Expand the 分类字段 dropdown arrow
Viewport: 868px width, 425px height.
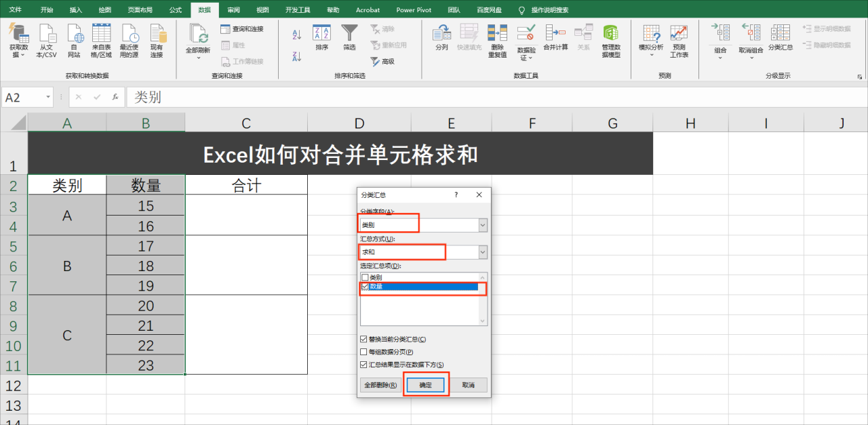pos(482,225)
